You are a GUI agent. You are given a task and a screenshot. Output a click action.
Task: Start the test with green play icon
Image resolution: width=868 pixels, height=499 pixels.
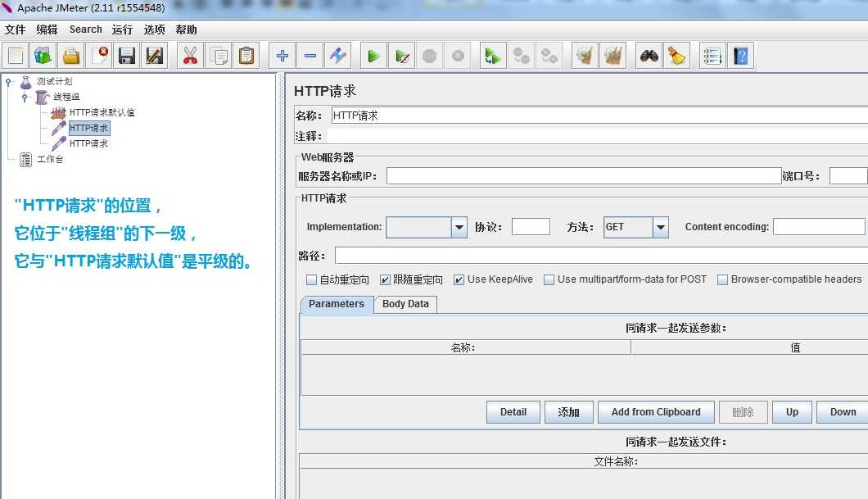[373, 56]
